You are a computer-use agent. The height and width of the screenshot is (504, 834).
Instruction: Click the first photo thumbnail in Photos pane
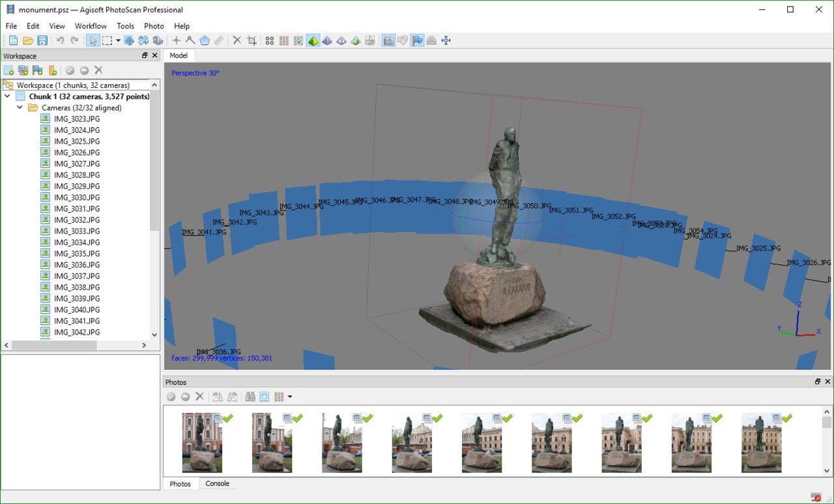coord(202,443)
